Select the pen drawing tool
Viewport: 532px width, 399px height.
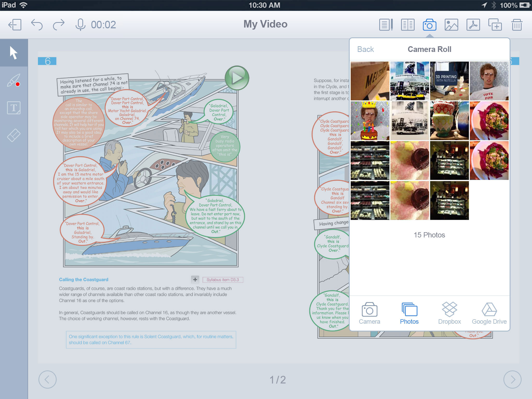tap(14, 80)
